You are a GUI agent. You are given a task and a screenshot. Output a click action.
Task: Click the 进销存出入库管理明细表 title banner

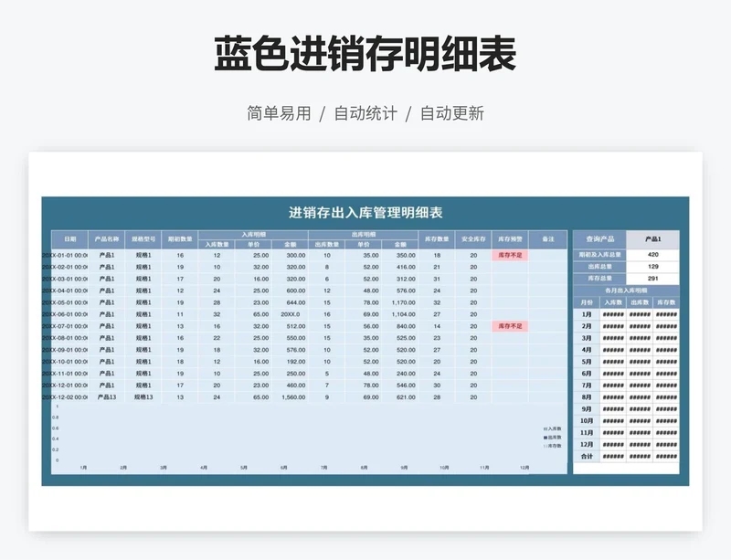click(x=365, y=213)
